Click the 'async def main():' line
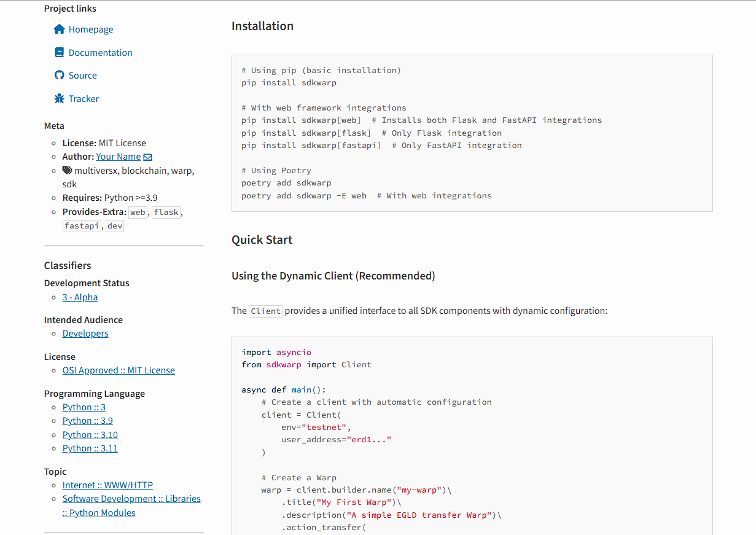This screenshot has width=756, height=535. pos(284,390)
